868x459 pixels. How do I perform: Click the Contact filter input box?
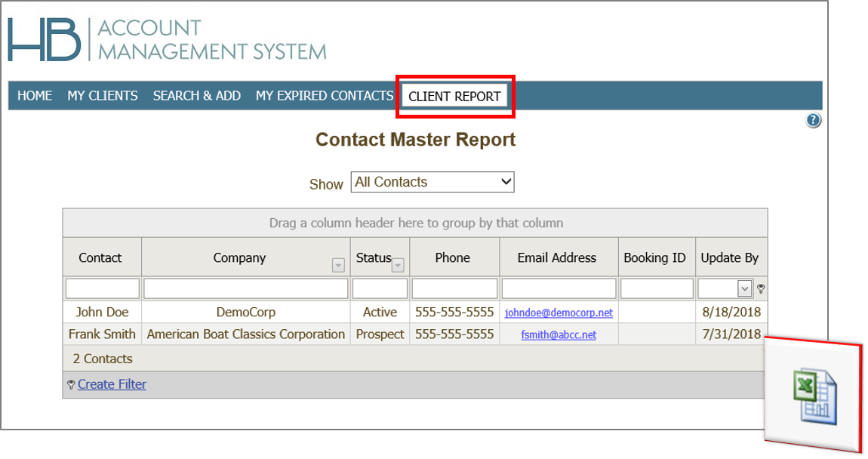pyautogui.click(x=102, y=288)
